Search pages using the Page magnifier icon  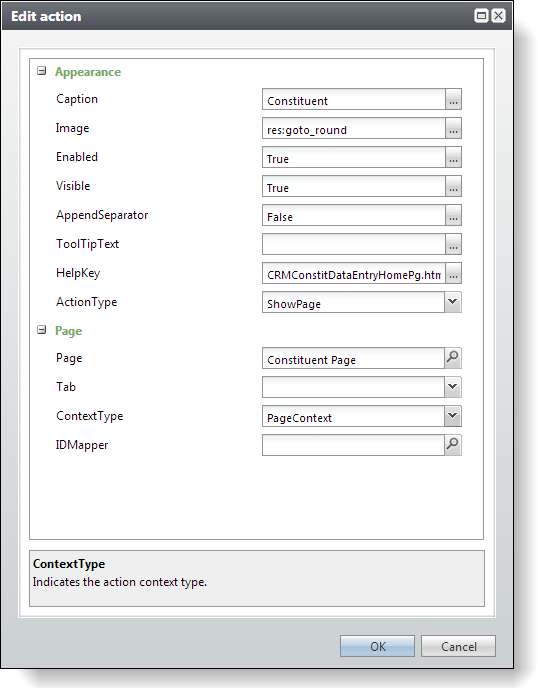452,358
